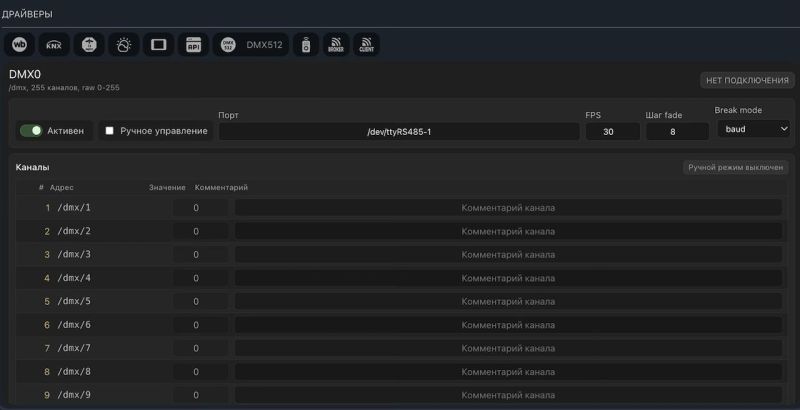Viewport: 800px width, 410px height.
Task: Open the MQTT Client driver icon
Action: [366, 45]
